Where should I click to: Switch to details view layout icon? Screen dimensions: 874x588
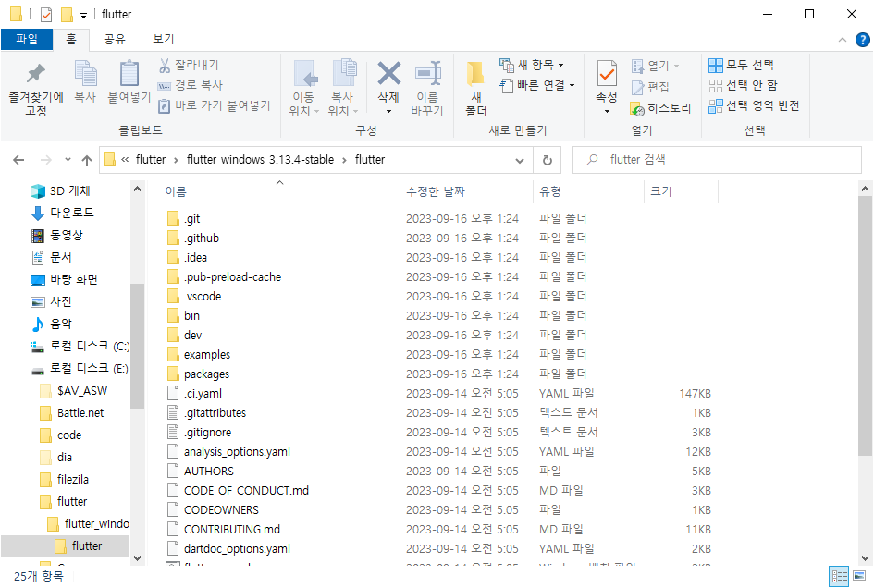click(839, 576)
